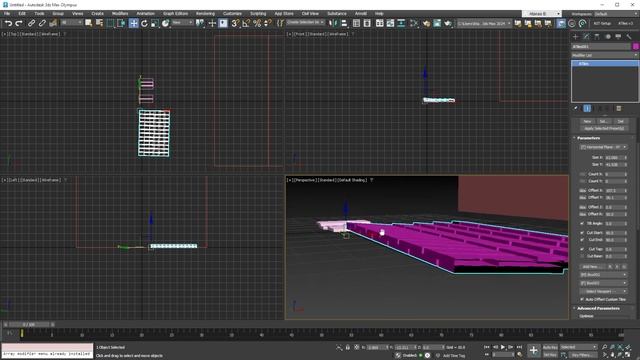This screenshot has width=640, height=360.
Task: Click the Mirror tool icon
Action: [x=333, y=23]
